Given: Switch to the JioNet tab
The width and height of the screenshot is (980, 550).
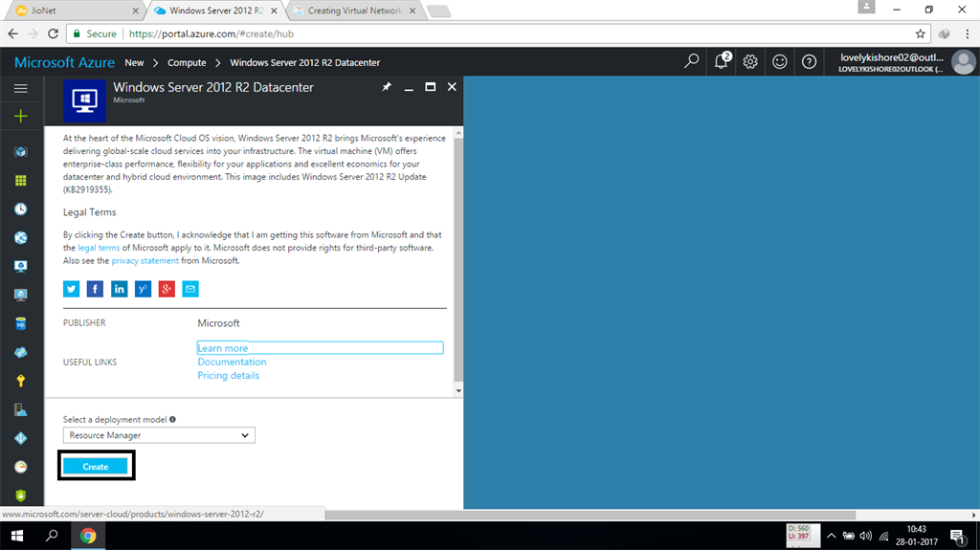Looking at the screenshot, I should [x=75, y=11].
